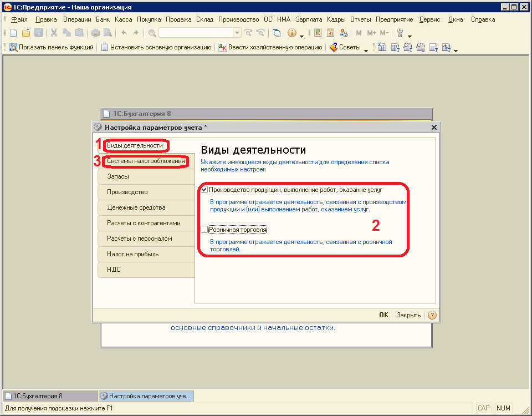Click the active users icon
532x416 pixels.
344,33
